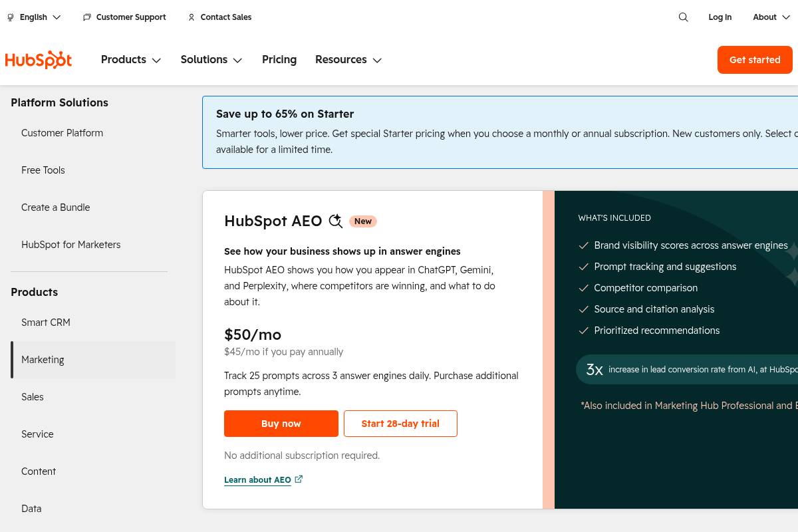Click the WHAT'S INCLUDED heading
This screenshot has height=532, width=798.
614,218
